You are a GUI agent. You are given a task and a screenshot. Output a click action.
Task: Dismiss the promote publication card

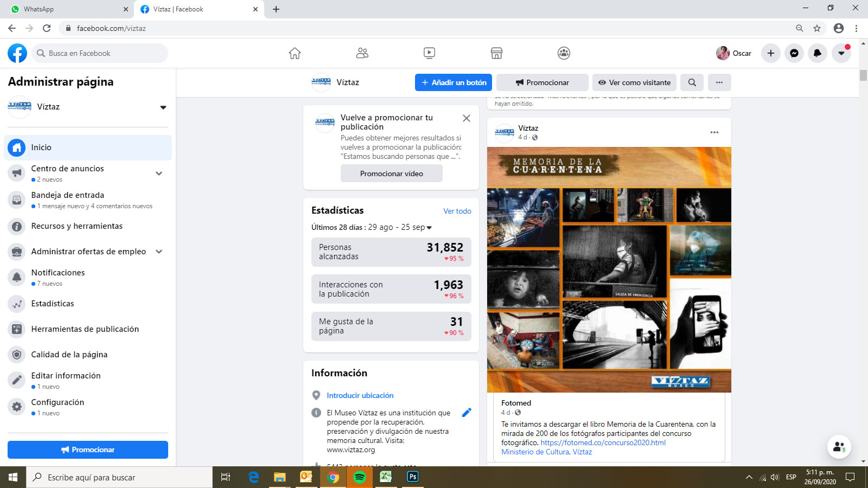[467, 118]
